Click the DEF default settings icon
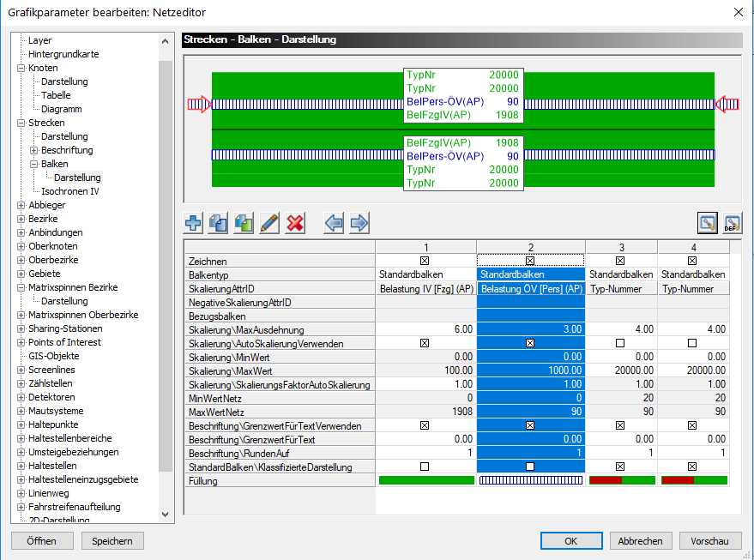The width and height of the screenshot is (754, 560). click(732, 224)
